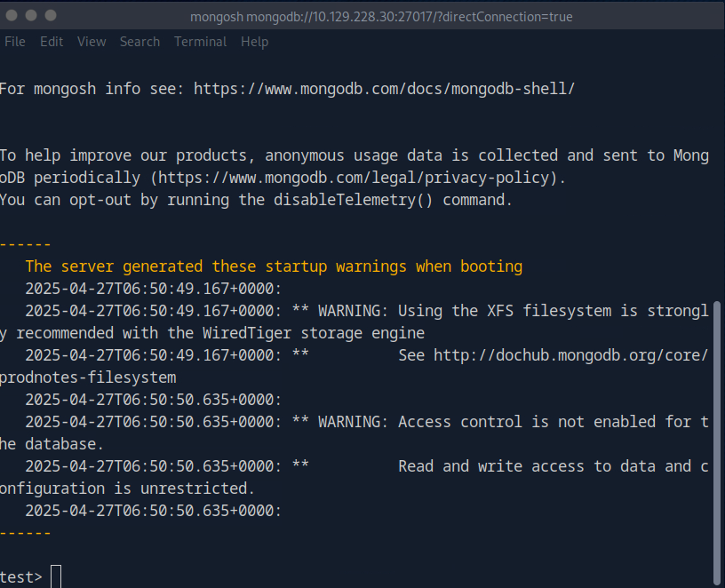This screenshot has height=588, width=725.
Task: Click the scrollbar track above the thumb
Action: [717, 178]
